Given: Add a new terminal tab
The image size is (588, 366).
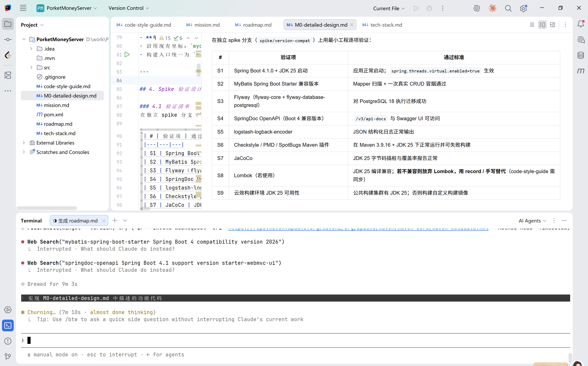Looking at the screenshot, I should tap(115, 220).
